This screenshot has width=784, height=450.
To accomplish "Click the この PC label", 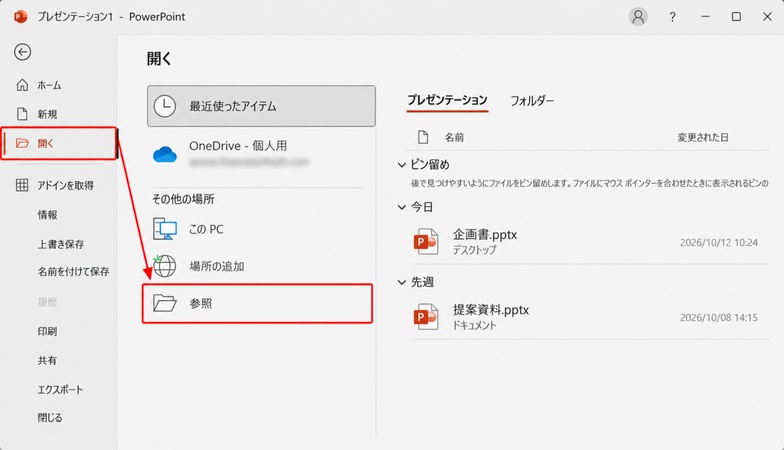I will click(x=206, y=230).
